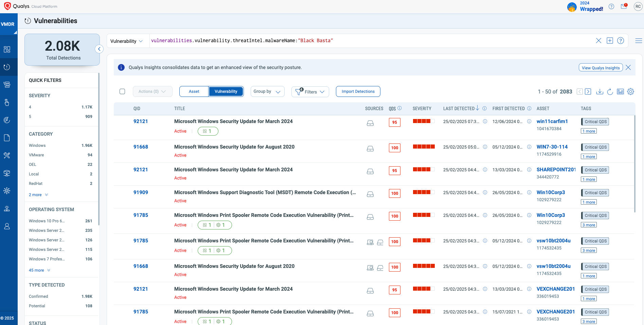Open asset SHAREPOINT201 link
The height and width of the screenshot is (325, 644).
[556, 170]
